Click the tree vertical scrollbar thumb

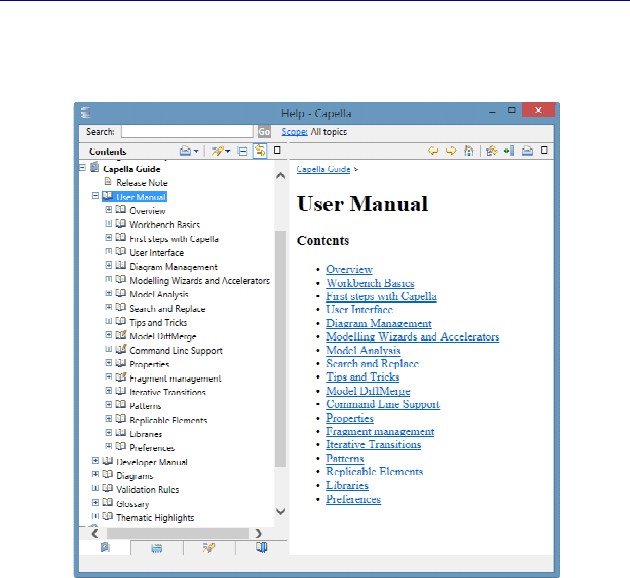pyautogui.click(x=280, y=349)
